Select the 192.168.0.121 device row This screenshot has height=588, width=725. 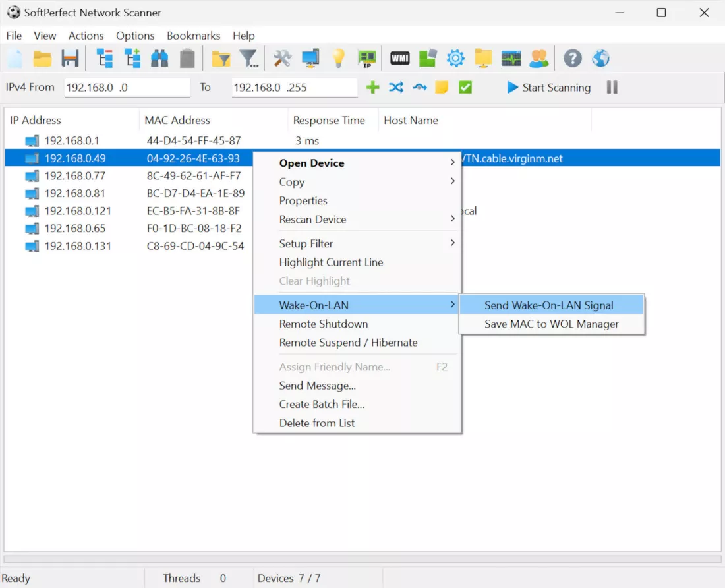(x=78, y=211)
